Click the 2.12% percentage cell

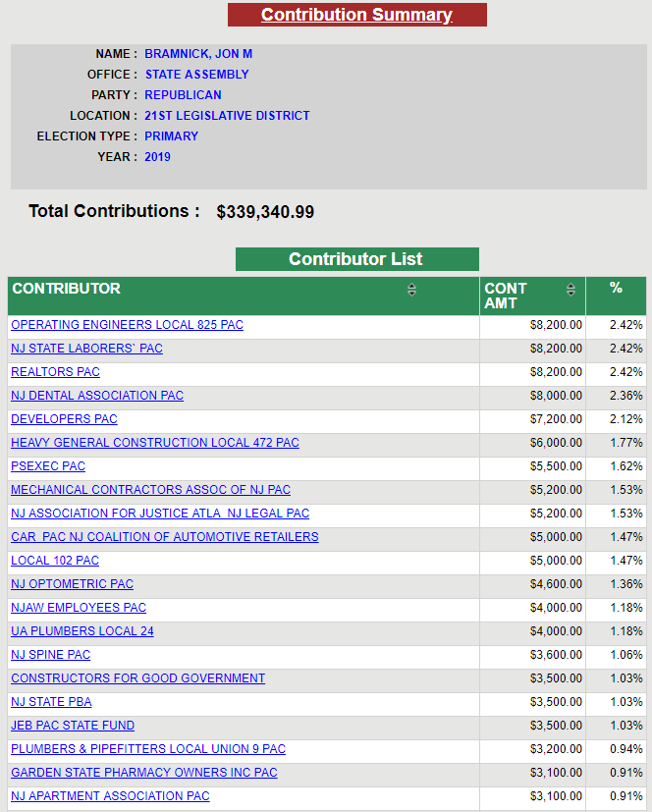tap(617, 419)
